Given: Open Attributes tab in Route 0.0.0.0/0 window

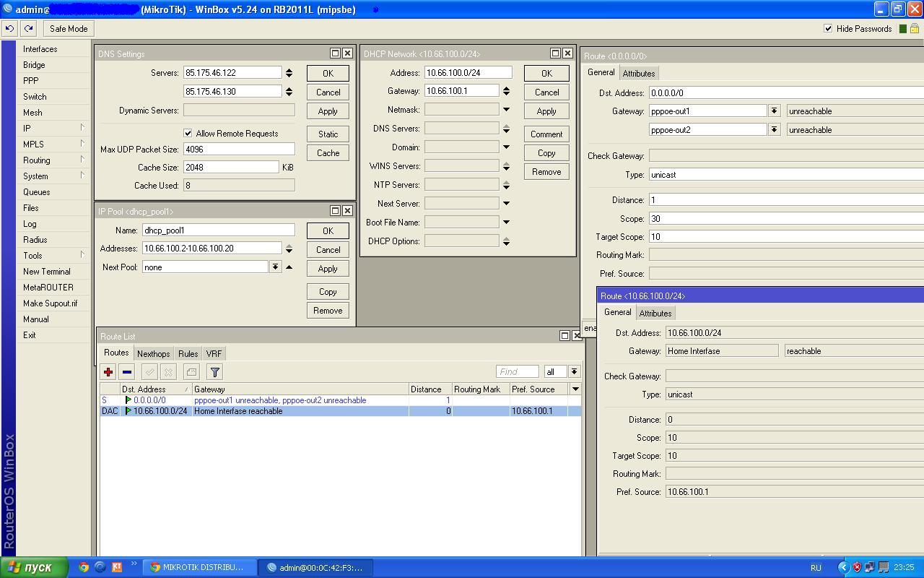Looking at the screenshot, I should click(639, 74).
